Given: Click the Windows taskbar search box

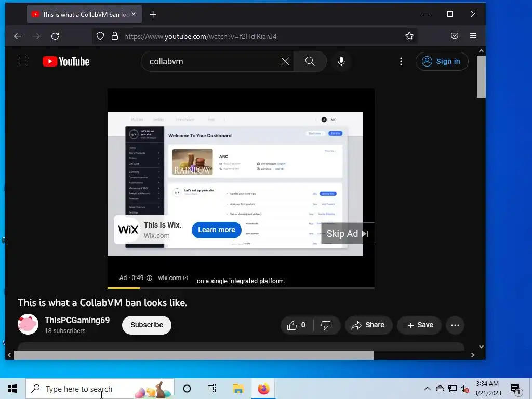Looking at the screenshot, I should pos(100,389).
